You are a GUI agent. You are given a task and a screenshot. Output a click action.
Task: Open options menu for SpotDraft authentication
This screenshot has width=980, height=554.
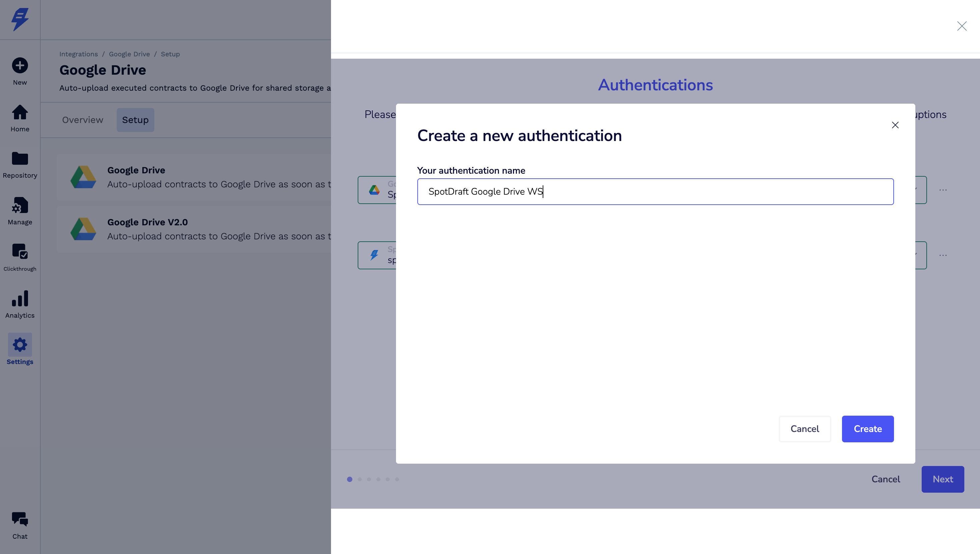943,255
